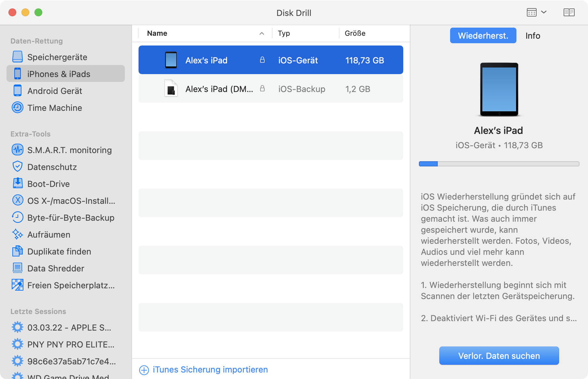Click the Android Gerät device icon
588x379 pixels.
click(x=18, y=91)
